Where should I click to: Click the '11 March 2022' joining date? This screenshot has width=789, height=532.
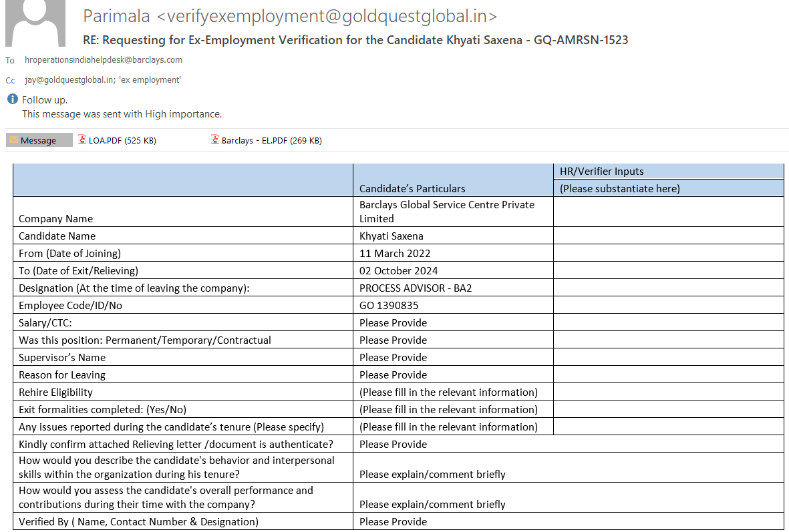(x=394, y=254)
